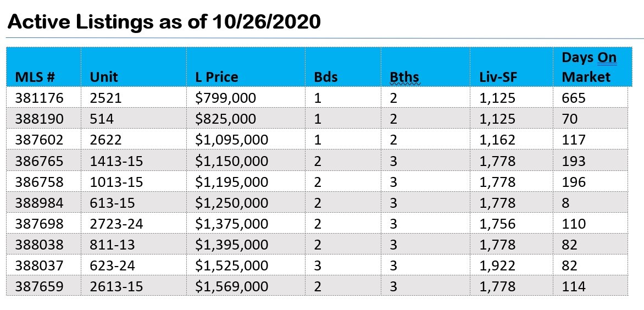Image resolution: width=644 pixels, height=310 pixels.
Task: Click the Bths column header
Action: click(x=401, y=77)
